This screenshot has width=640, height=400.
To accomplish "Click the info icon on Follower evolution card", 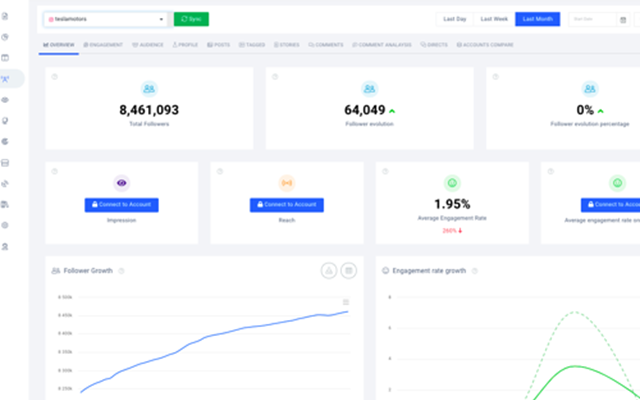I will 275,77.
